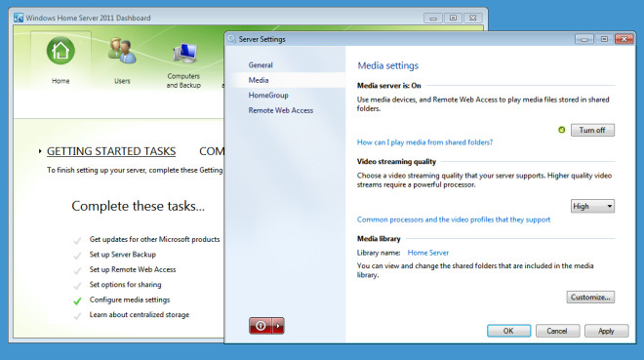Select the HomeGroup settings tab

tap(268, 96)
